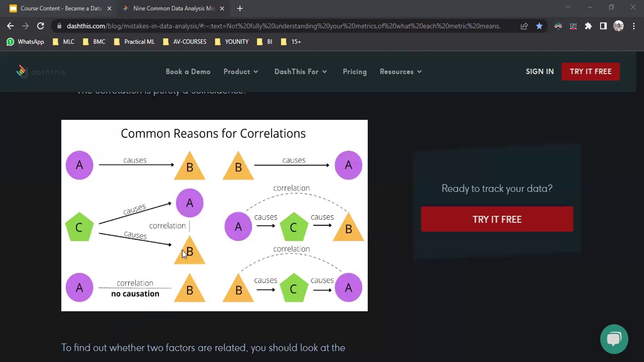Open the WhatsApp bookmark
644x362 pixels.
pos(25,42)
